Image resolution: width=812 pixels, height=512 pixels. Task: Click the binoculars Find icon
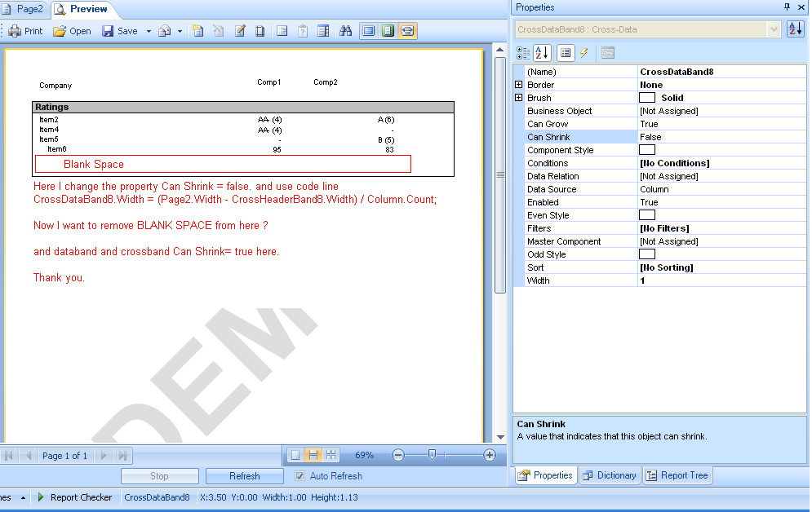point(345,31)
